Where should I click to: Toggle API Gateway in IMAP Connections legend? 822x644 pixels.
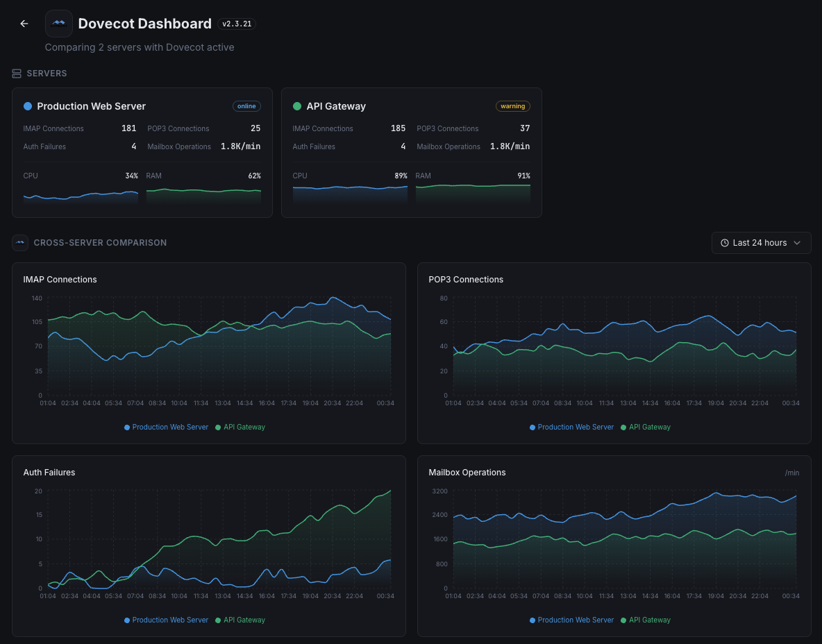coord(240,427)
